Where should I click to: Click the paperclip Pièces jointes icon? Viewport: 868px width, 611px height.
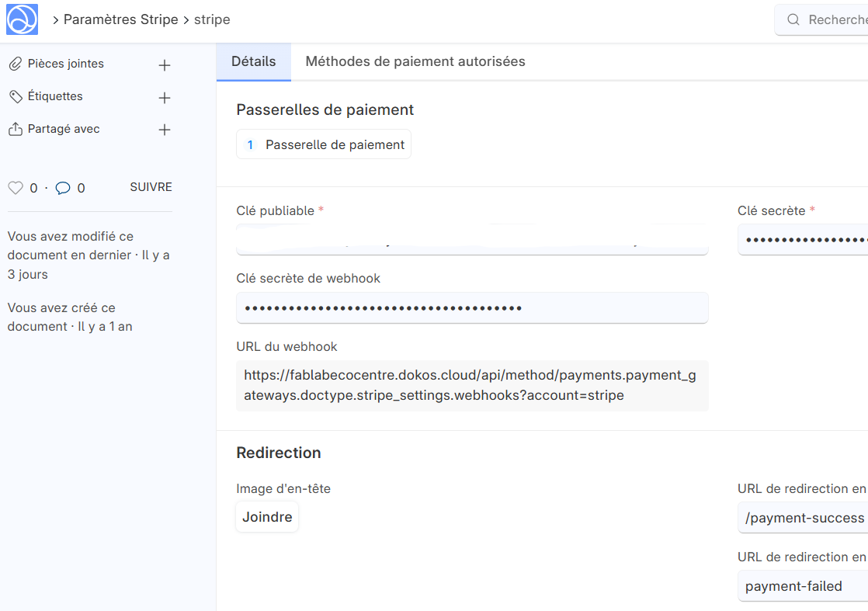point(16,64)
